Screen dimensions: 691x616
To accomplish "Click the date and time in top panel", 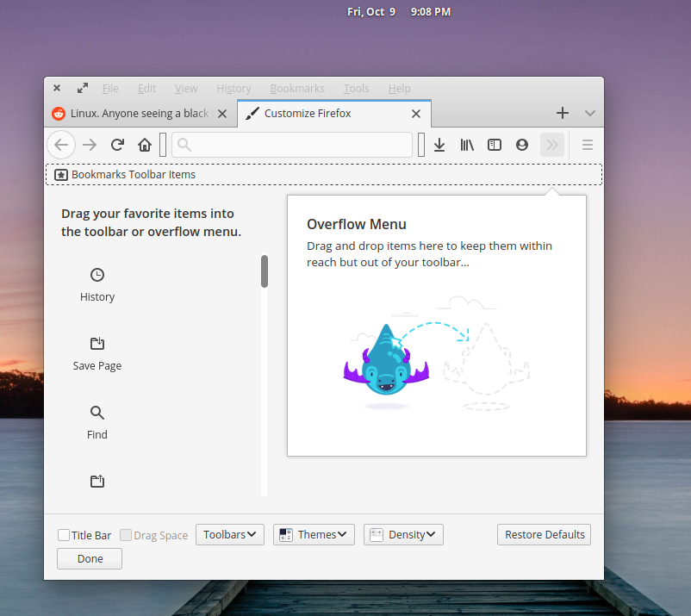I will [399, 11].
